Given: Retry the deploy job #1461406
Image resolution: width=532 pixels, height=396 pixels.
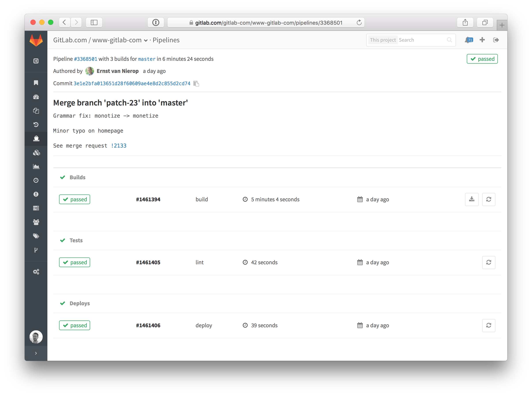Looking at the screenshot, I should (489, 325).
